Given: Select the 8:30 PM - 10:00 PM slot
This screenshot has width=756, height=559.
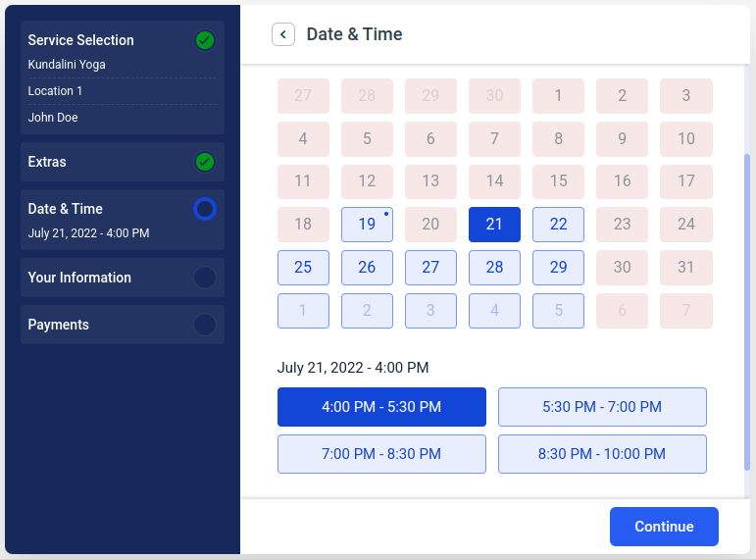Looking at the screenshot, I should click(x=602, y=454).
